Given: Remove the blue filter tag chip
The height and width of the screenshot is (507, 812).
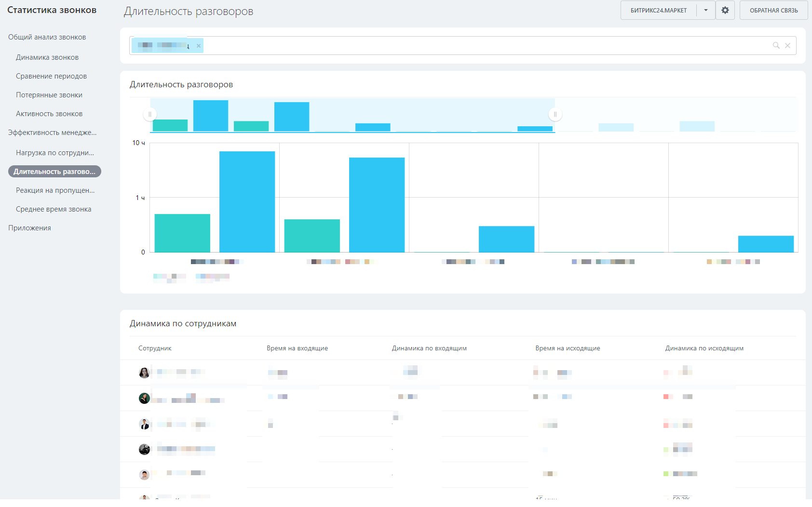Looking at the screenshot, I should pyautogui.click(x=199, y=46).
